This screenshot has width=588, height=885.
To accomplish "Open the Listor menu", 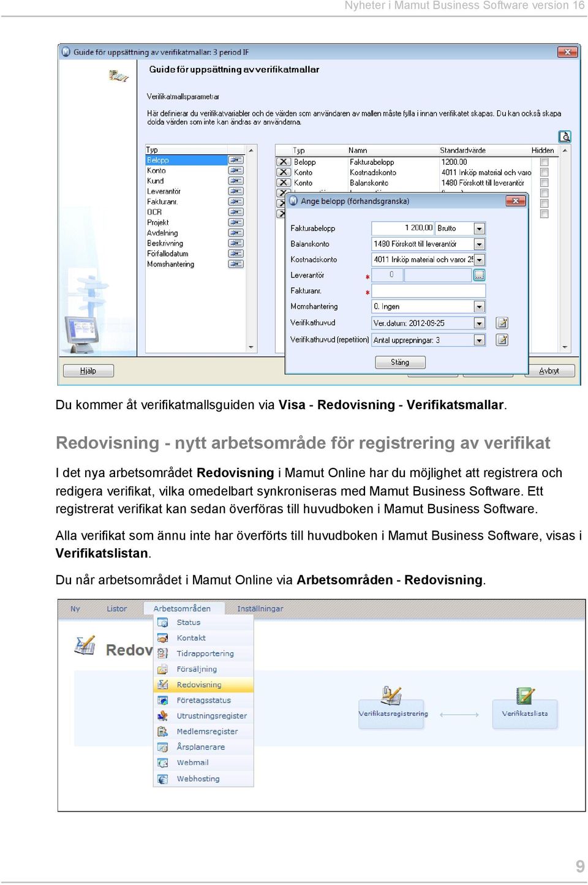I will (117, 609).
